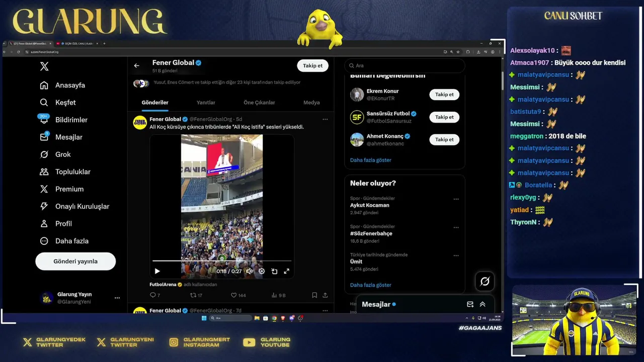Open Premium in the sidebar
Image resolution: width=644 pixels, height=362 pixels.
(62, 189)
